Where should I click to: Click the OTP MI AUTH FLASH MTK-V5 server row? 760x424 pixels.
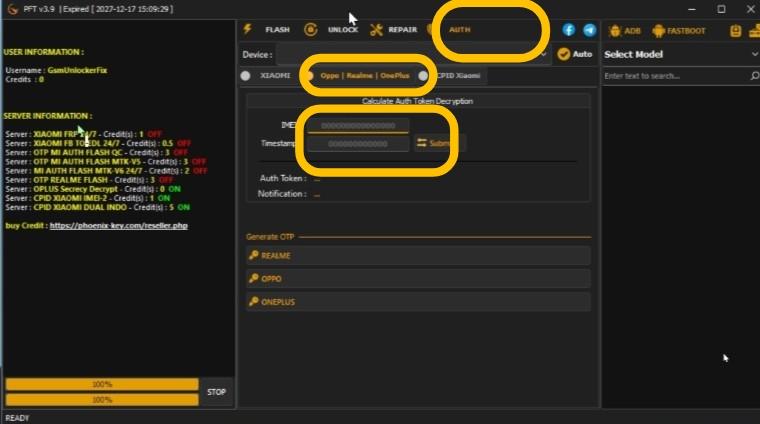point(106,162)
